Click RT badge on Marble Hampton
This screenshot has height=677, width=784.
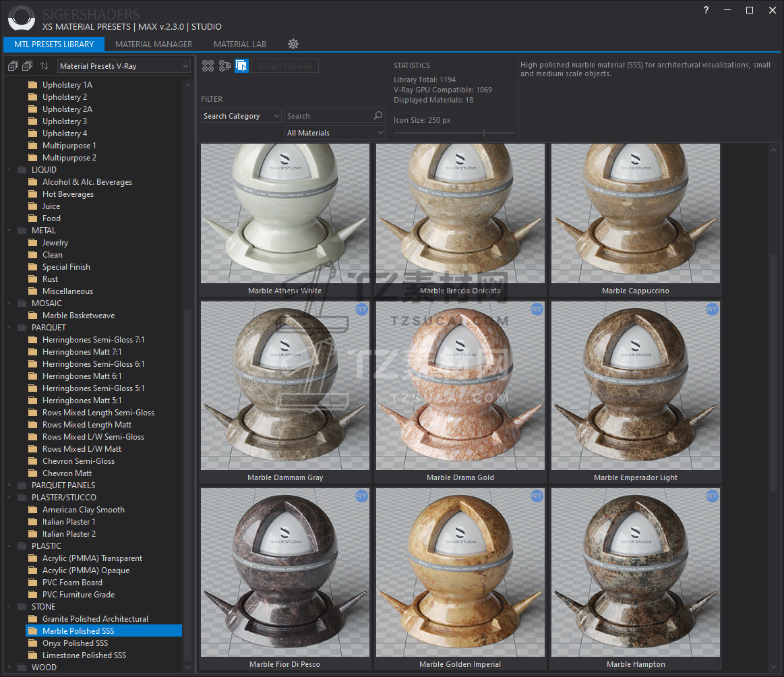(x=712, y=496)
